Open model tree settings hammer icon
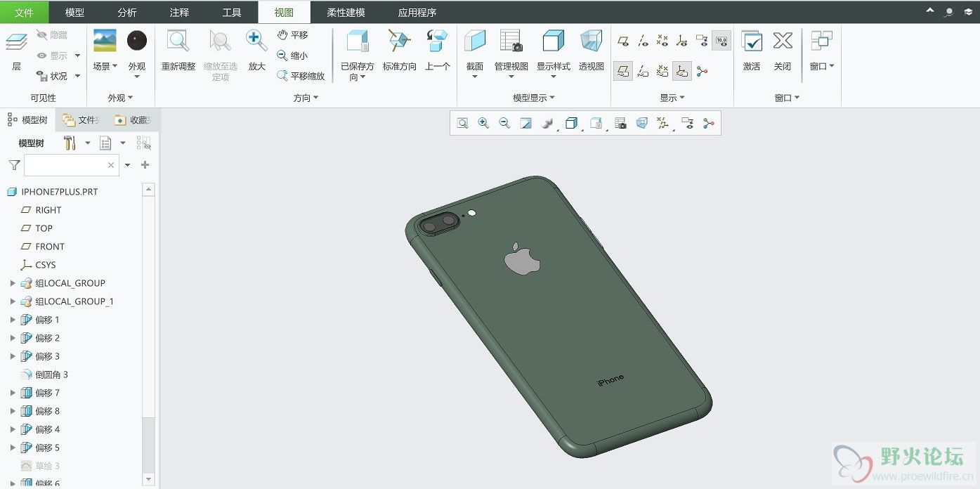 click(70, 143)
